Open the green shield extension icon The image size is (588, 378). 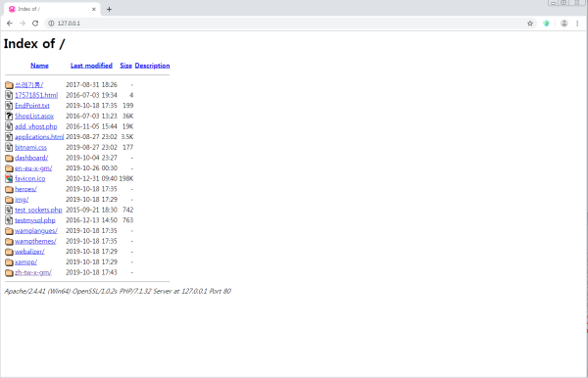547,24
